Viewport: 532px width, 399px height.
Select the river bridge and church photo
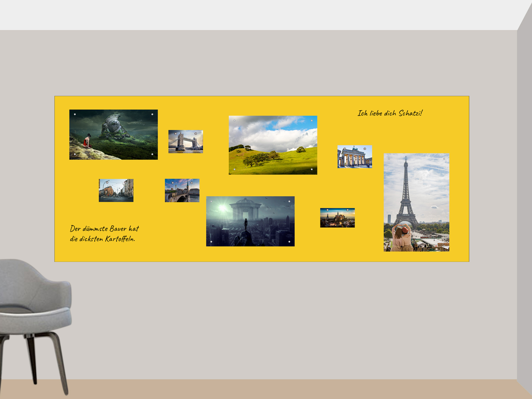click(182, 190)
